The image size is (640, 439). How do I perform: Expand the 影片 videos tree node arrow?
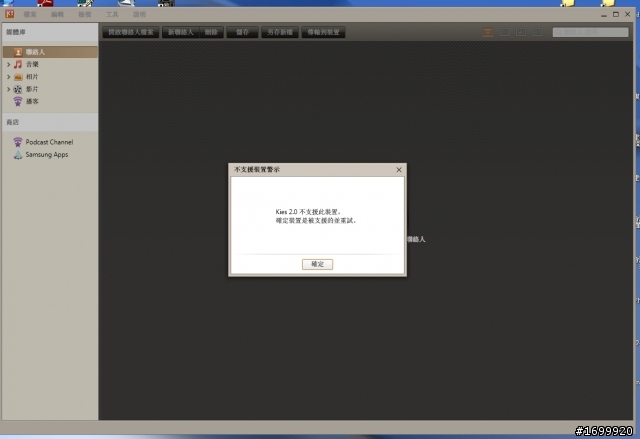(x=8, y=89)
